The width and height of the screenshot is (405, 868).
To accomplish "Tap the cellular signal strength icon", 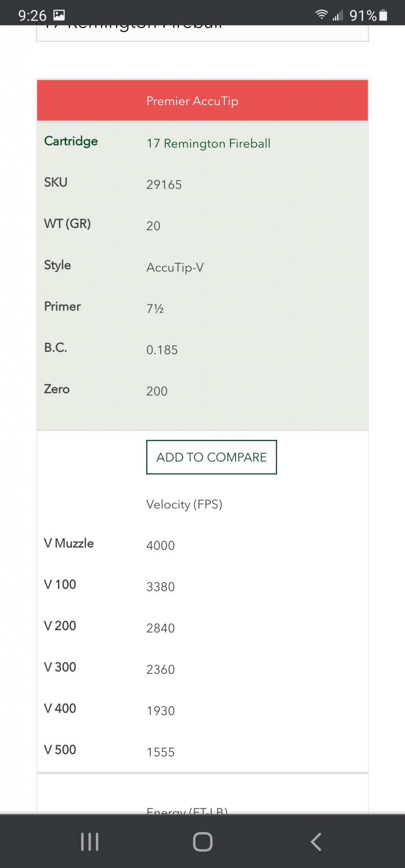I will pyautogui.click(x=338, y=16).
